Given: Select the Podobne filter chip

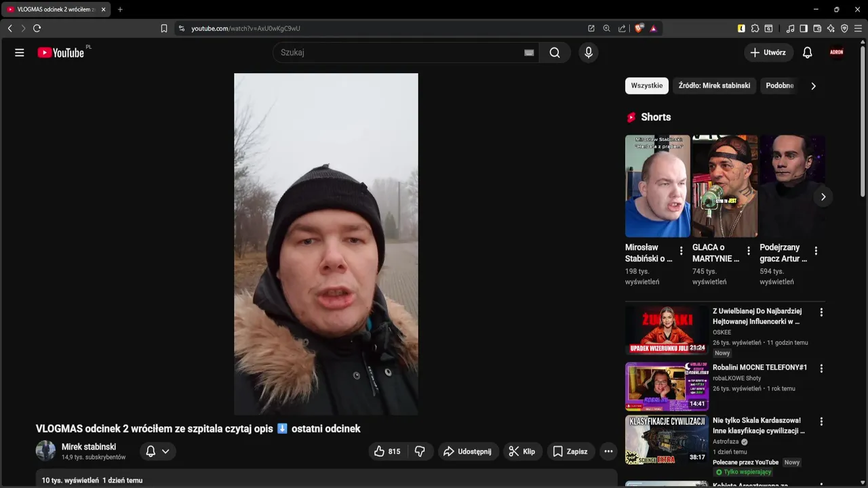Looking at the screenshot, I should click(780, 86).
